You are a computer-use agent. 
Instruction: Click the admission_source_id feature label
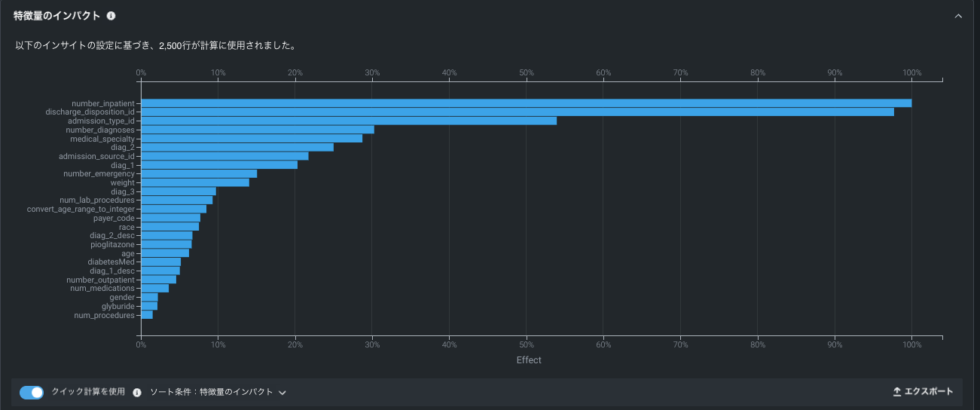pos(96,156)
